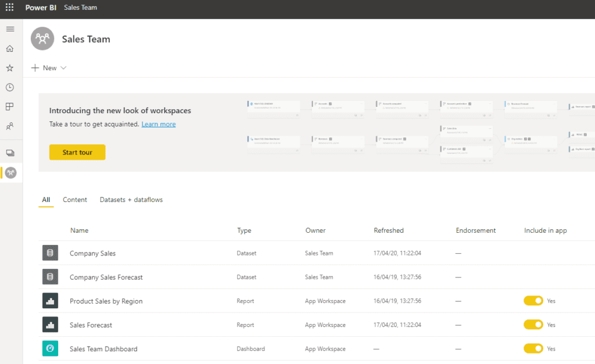Open the Company Sales dataset icon
Image resolution: width=595 pixels, height=364 pixels.
point(50,253)
